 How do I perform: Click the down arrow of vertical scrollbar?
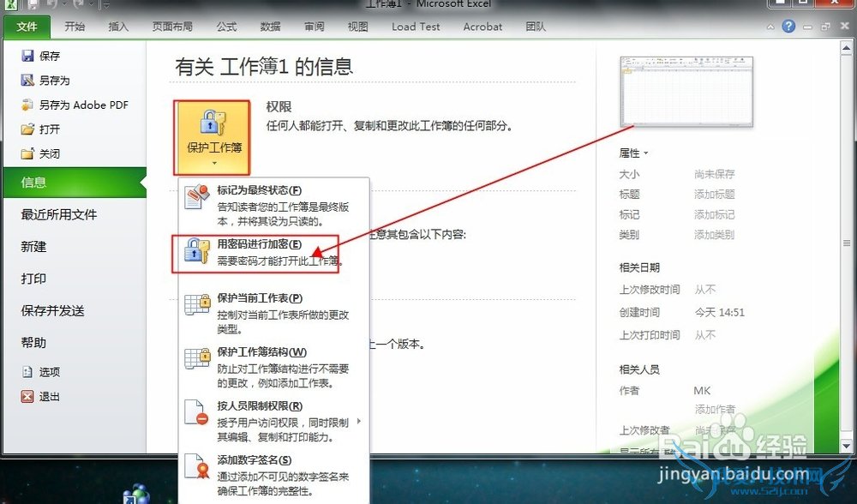pos(847,446)
